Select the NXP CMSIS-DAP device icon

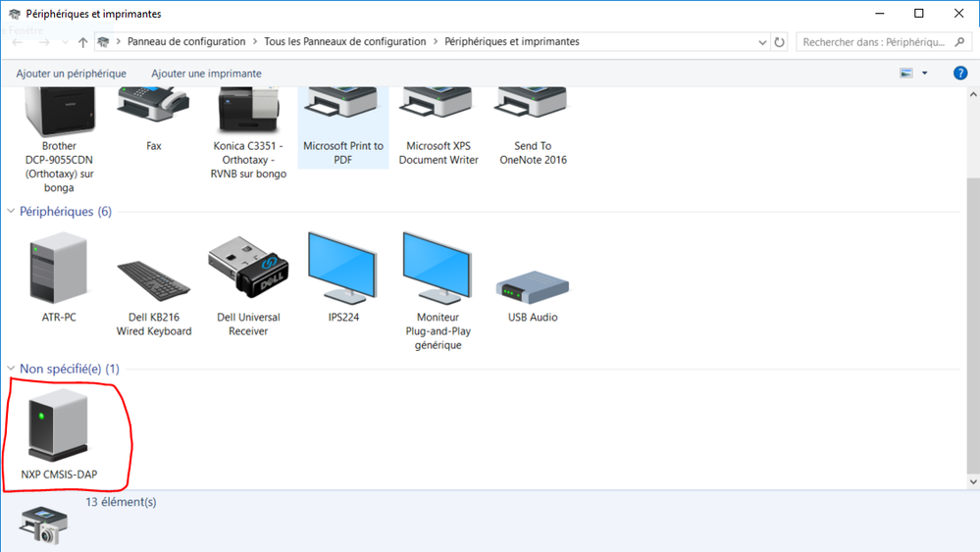[58, 425]
